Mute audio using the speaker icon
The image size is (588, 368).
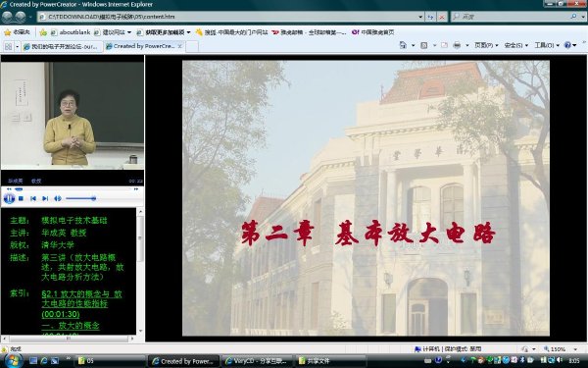tap(58, 198)
